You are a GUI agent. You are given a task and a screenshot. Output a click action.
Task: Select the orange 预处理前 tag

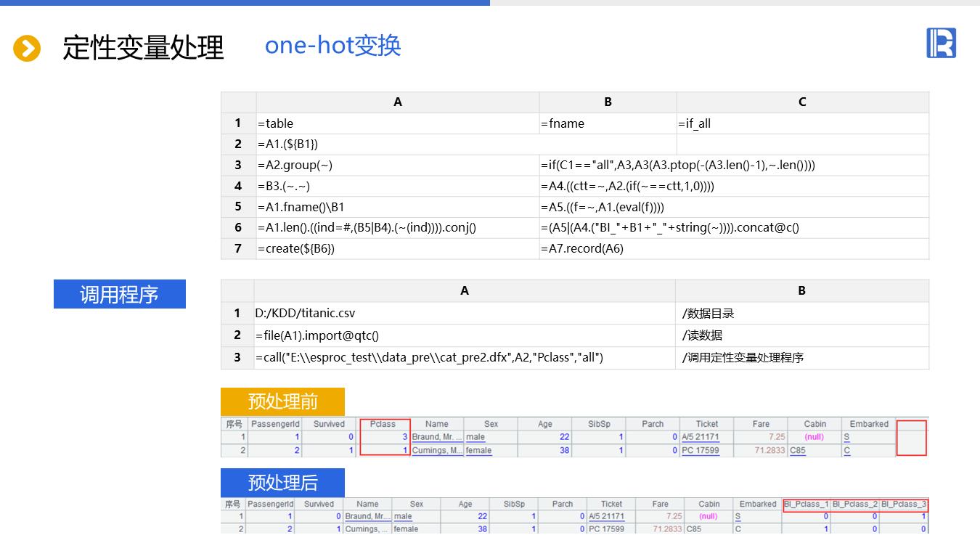282,401
